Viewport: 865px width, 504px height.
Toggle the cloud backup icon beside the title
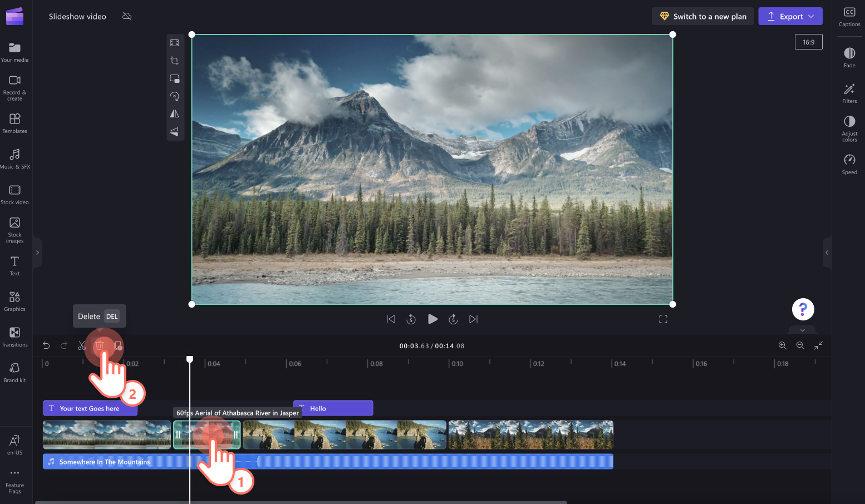click(127, 16)
